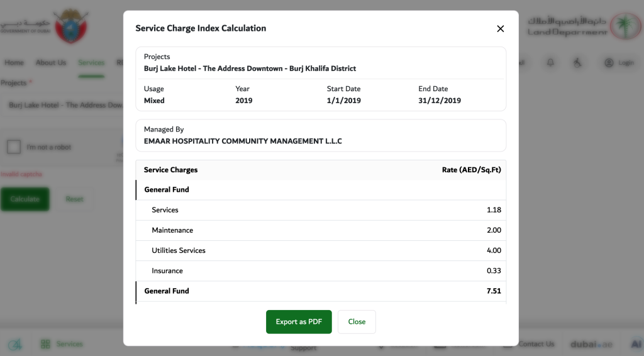Click the EMAAR HOSPITALITY COMMUNITY MANAGEMENT text
Image resolution: width=644 pixels, height=356 pixels.
click(243, 142)
